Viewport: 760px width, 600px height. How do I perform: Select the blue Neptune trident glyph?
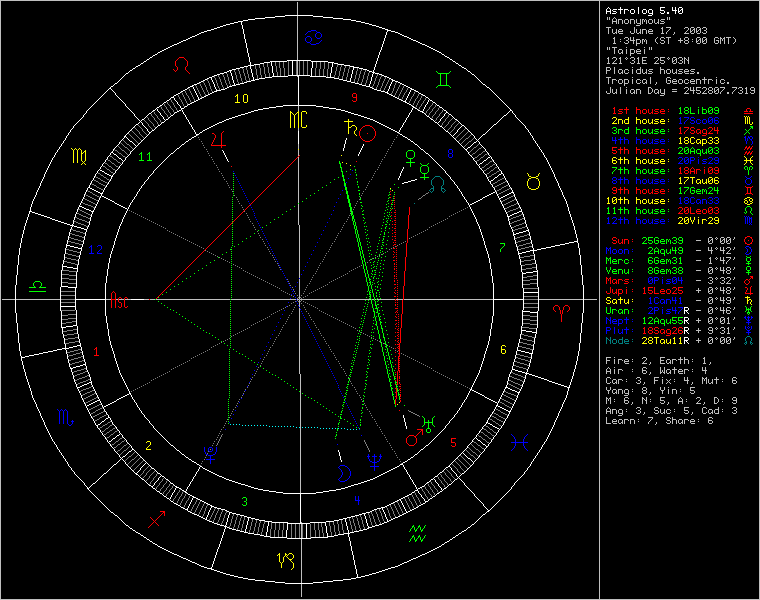[374, 461]
